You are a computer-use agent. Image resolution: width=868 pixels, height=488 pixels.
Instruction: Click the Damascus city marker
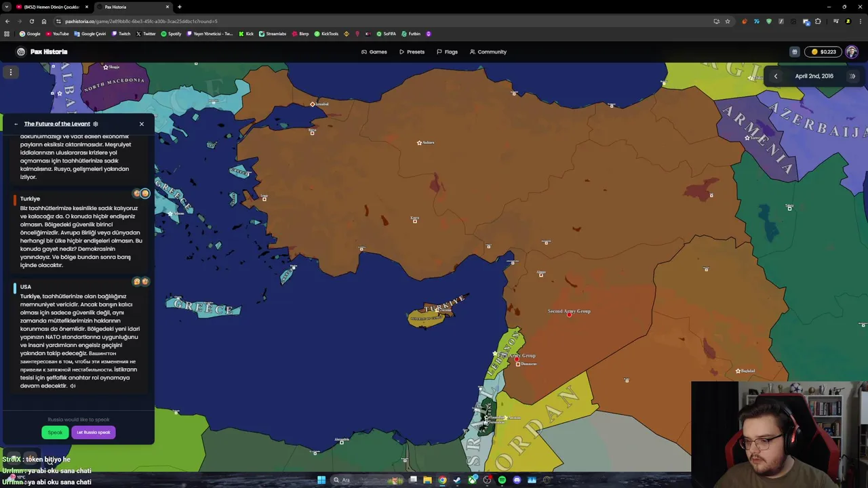(x=518, y=364)
